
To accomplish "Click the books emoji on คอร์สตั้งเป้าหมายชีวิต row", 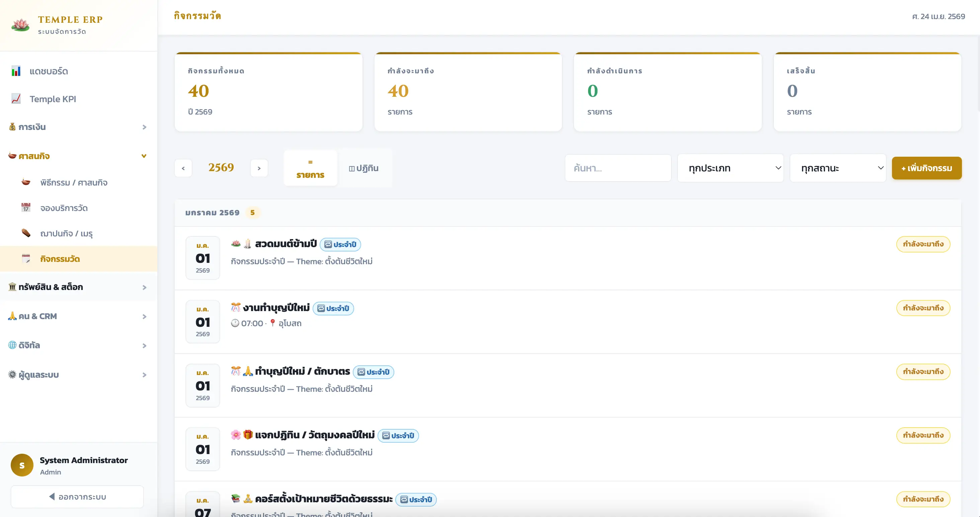I will click(x=236, y=498).
